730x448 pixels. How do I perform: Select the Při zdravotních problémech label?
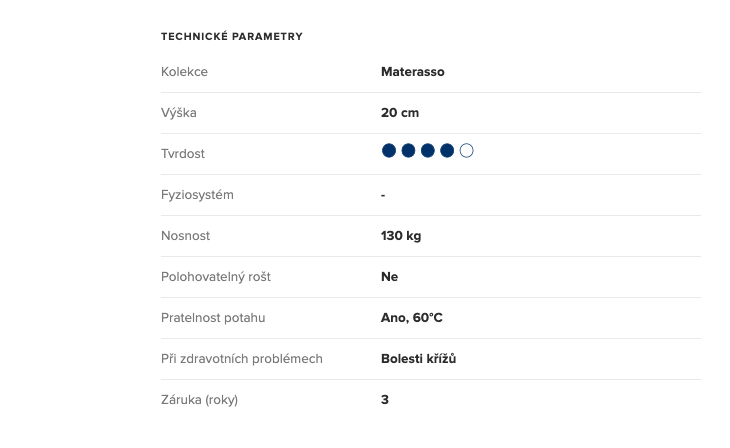[x=242, y=359]
